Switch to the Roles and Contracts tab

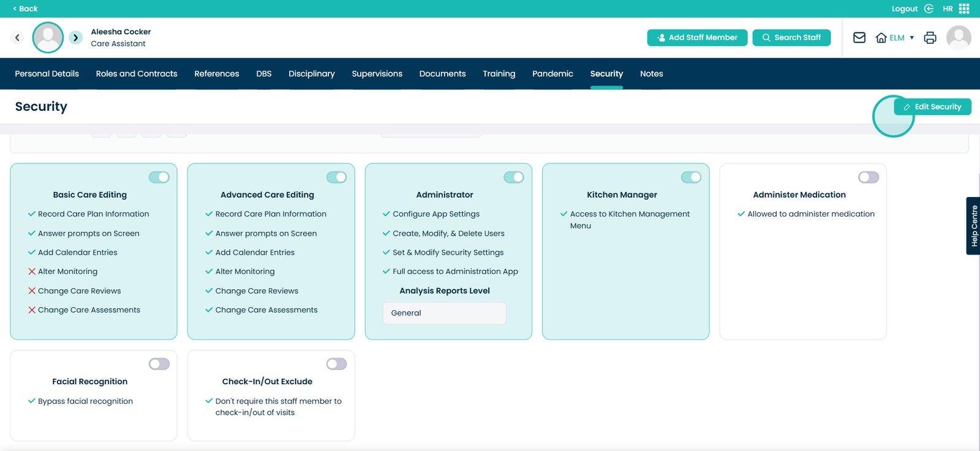pos(137,73)
